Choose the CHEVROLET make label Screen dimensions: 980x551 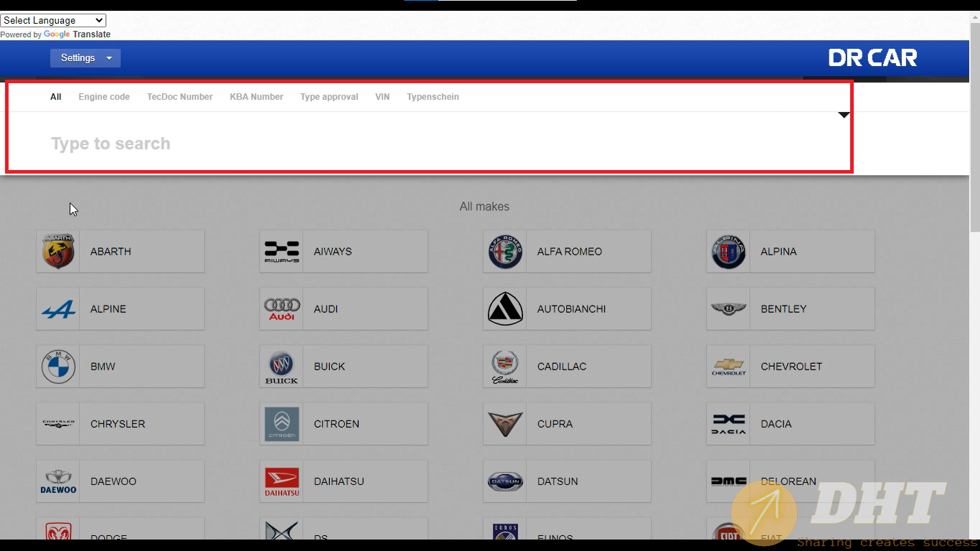point(791,367)
